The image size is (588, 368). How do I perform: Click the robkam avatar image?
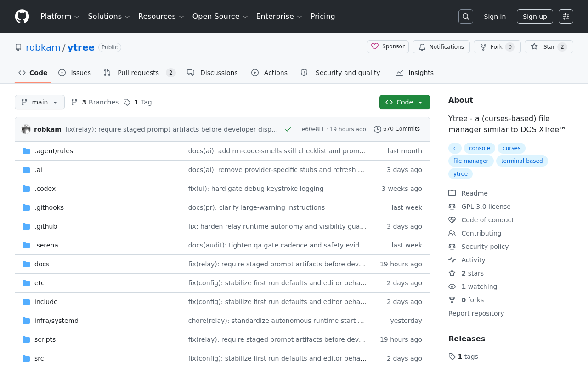26,129
